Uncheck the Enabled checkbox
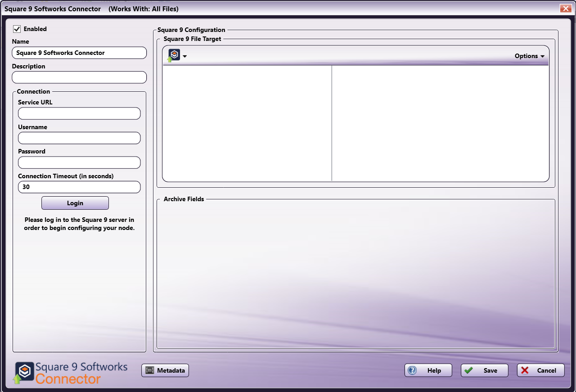The height and width of the screenshot is (392, 576). (17, 29)
